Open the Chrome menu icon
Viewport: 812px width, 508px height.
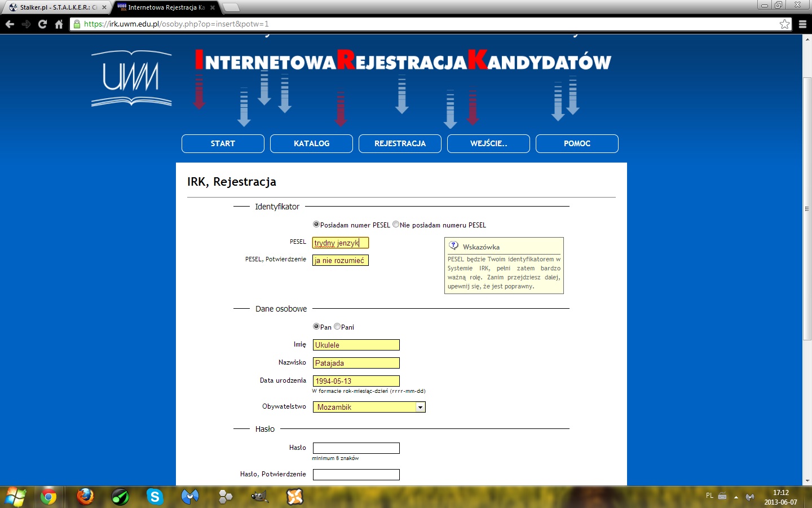pos(802,24)
